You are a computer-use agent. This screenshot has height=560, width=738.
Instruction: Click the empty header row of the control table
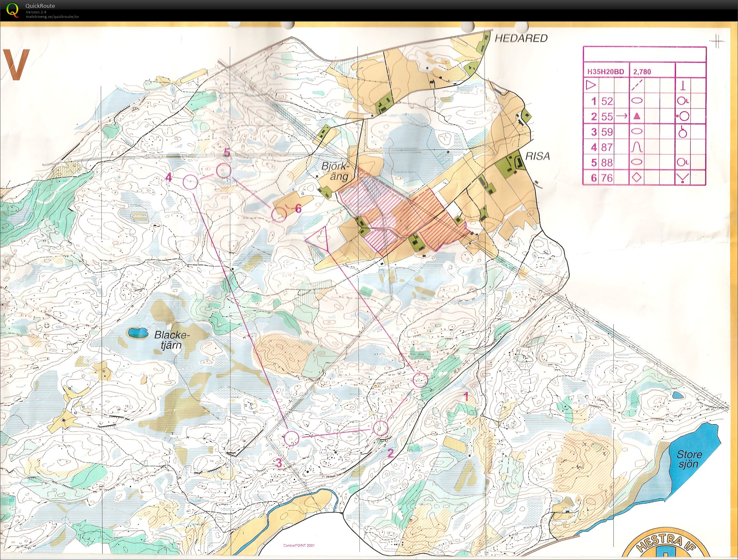click(645, 54)
